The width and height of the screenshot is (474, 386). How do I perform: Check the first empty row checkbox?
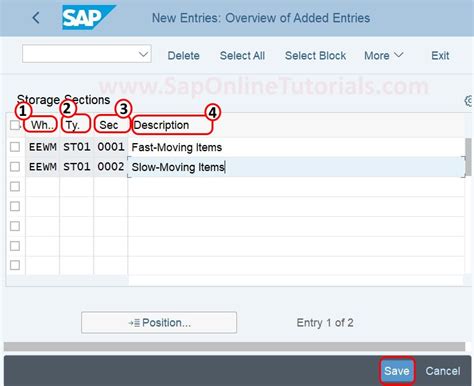point(15,186)
